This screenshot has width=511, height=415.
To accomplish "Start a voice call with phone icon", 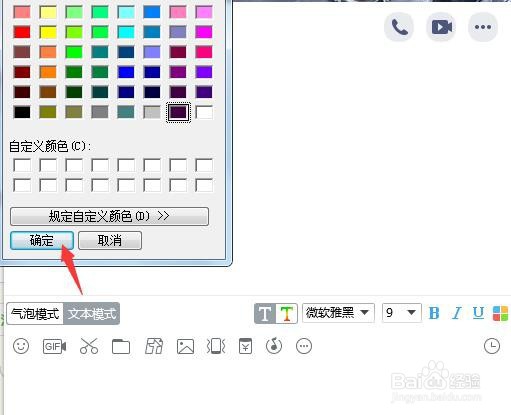I will [x=399, y=27].
